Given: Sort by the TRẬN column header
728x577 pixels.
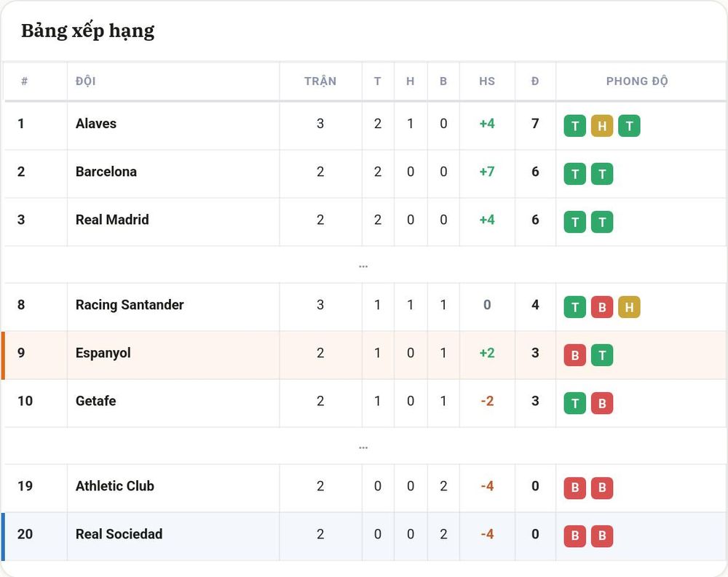Looking at the screenshot, I should click(x=320, y=81).
